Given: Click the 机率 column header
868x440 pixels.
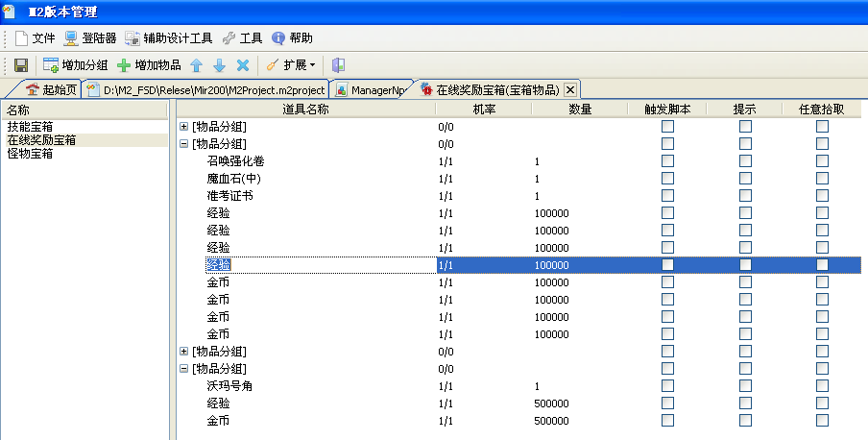Looking at the screenshot, I should click(x=484, y=110).
